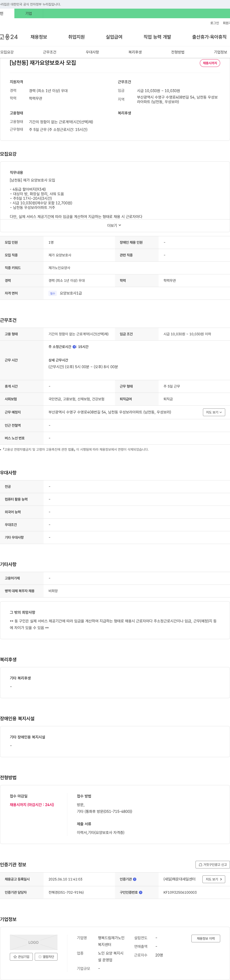Open the 취업지원 menu
This screenshot has height=980, width=230.
click(x=76, y=37)
